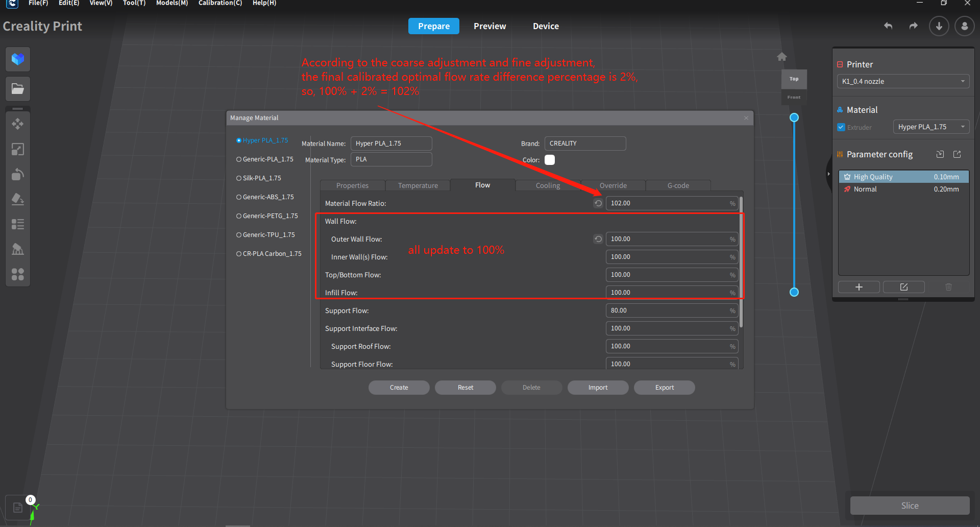Open the Device tab
Screen dimensions: 980x527
546,26
